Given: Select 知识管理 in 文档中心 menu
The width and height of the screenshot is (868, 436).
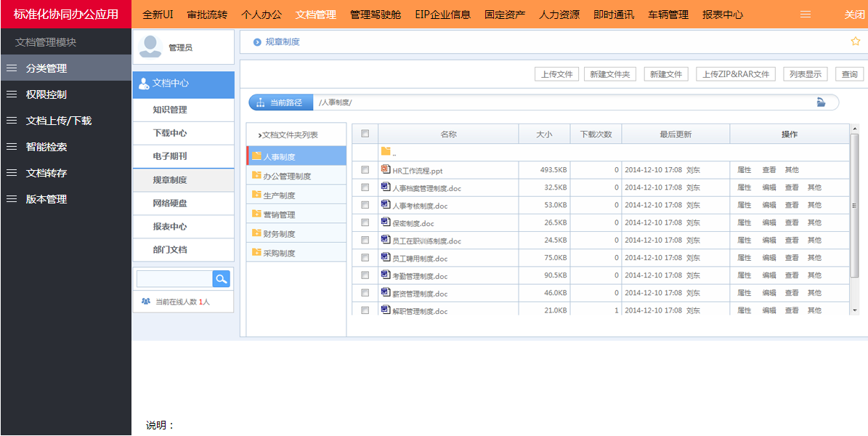Looking at the screenshot, I should pos(183,110).
